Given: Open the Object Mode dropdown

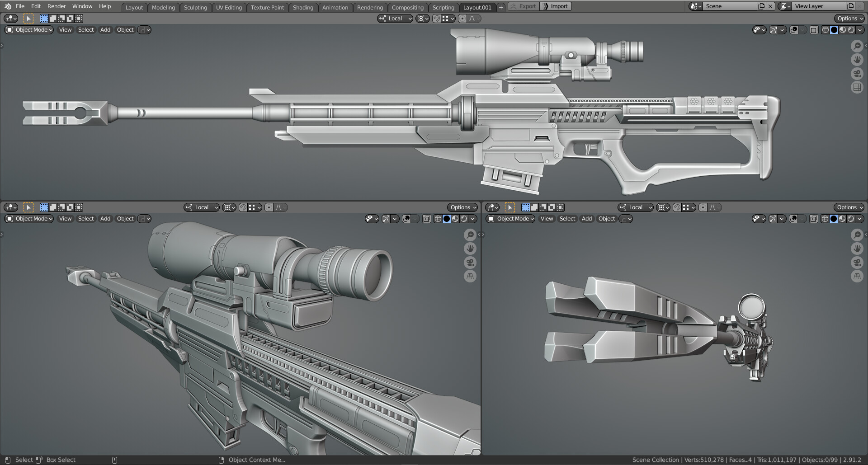Looking at the screenshot, I should pyautogui.click(x=28, y=30).
